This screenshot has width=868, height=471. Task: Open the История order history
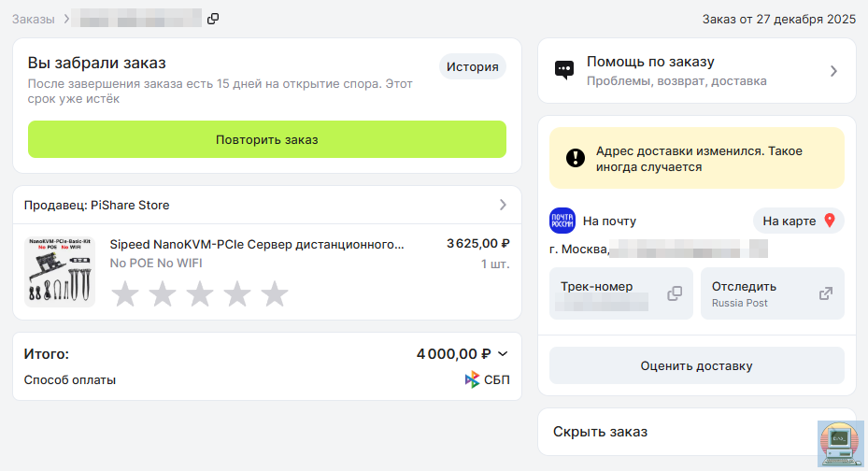click(472, 66)
